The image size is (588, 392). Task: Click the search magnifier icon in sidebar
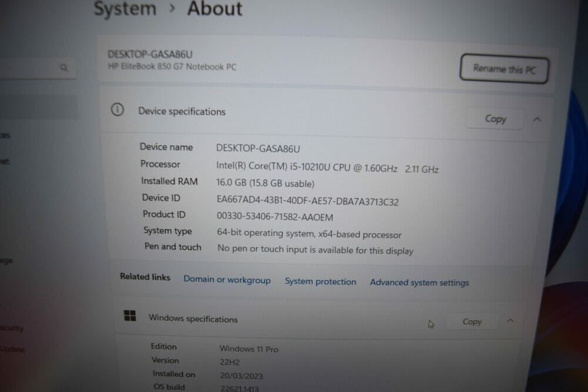point(64,68)
